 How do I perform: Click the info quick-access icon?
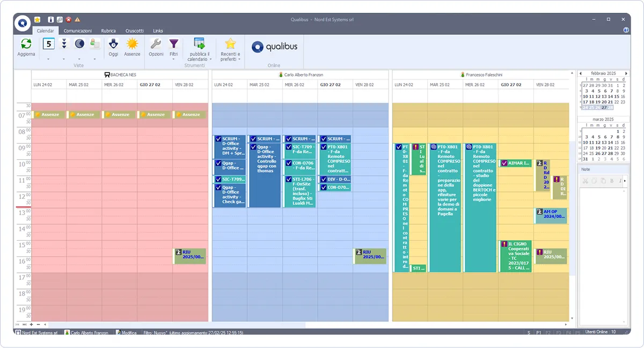[50, 20]
